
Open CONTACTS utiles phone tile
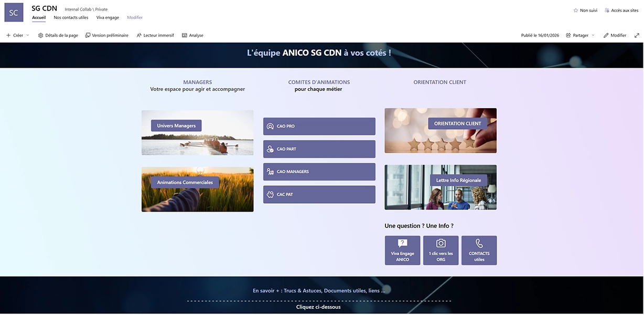click(479, 250)
